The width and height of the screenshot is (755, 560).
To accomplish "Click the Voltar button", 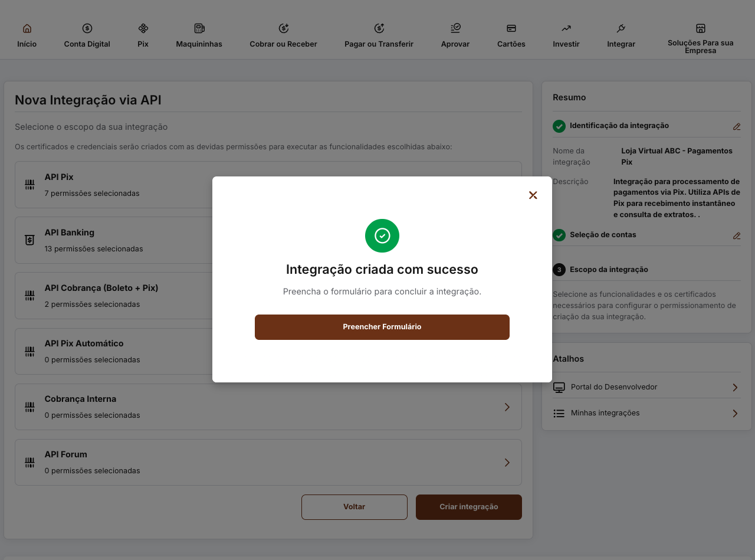I will [354, 507].
